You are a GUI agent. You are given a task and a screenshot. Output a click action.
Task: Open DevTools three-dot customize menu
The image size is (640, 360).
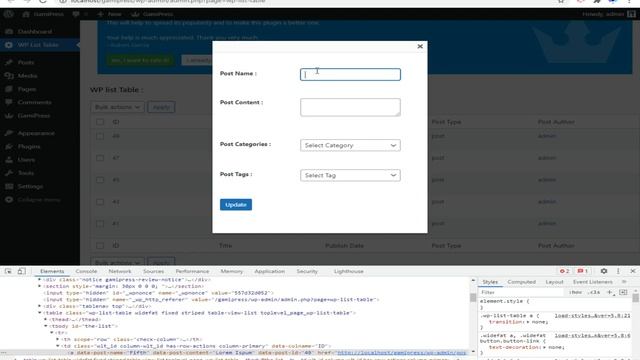618,271
